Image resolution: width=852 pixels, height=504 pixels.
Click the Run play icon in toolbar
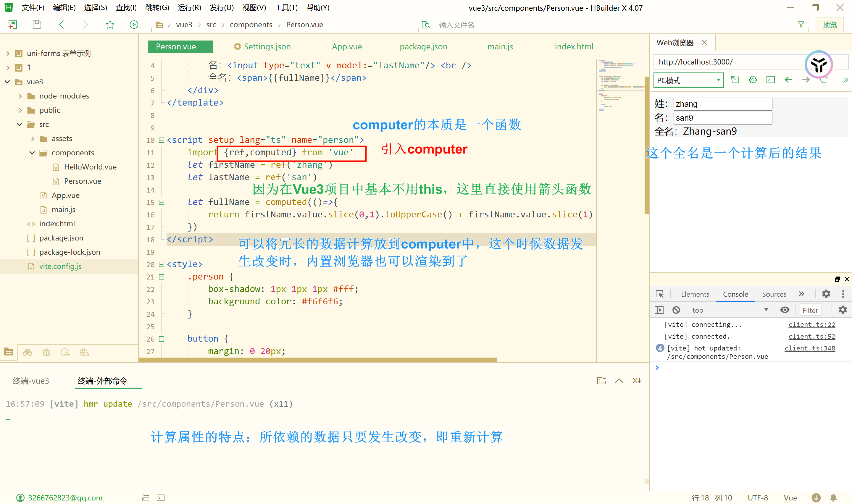[x=134, y=25]
